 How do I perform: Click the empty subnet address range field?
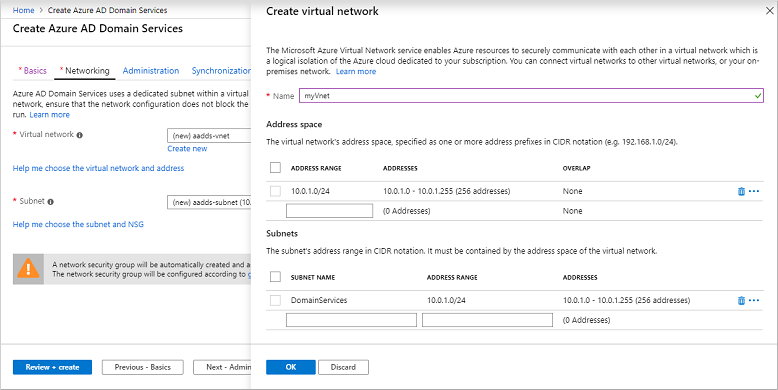tap(487, 320)
